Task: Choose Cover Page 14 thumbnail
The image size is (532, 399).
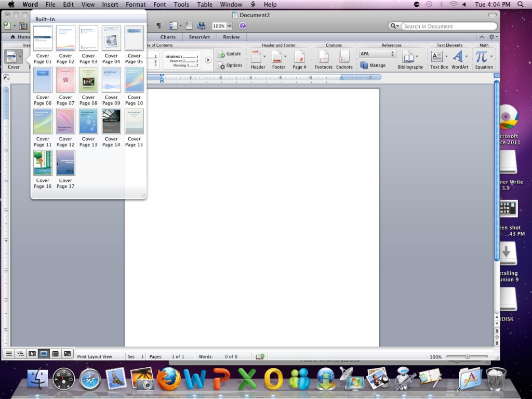Action: tap(111, 121)
